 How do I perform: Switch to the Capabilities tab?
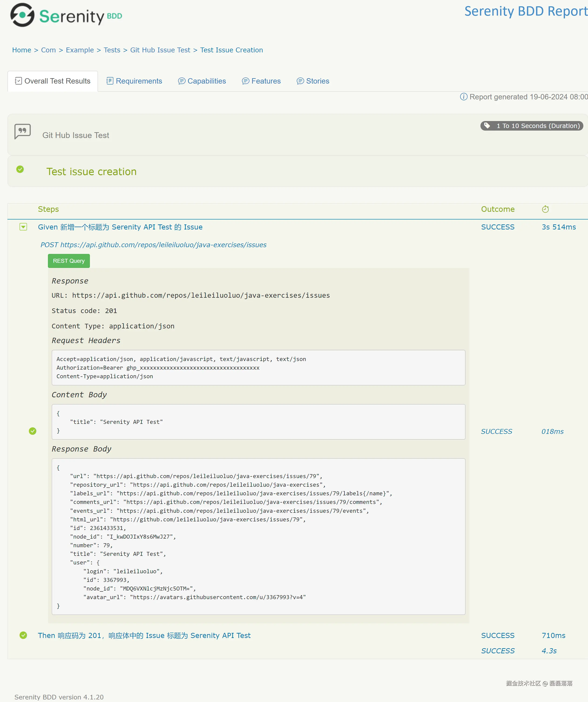202,81
